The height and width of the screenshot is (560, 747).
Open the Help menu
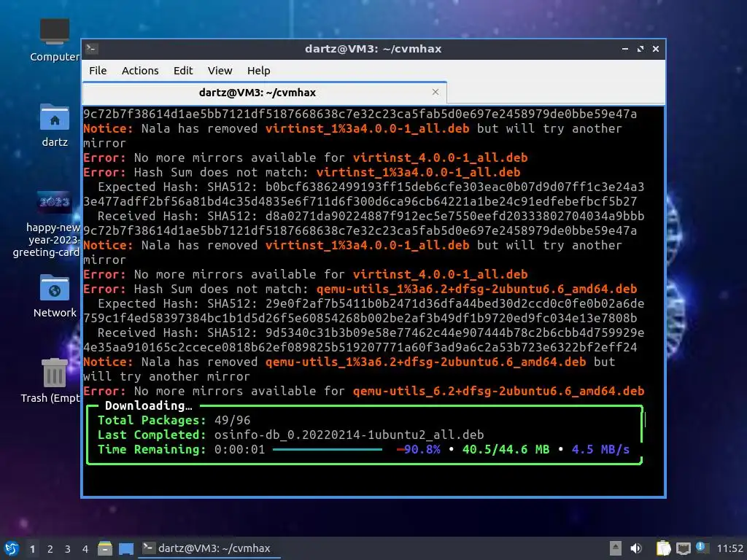[259, 71]
